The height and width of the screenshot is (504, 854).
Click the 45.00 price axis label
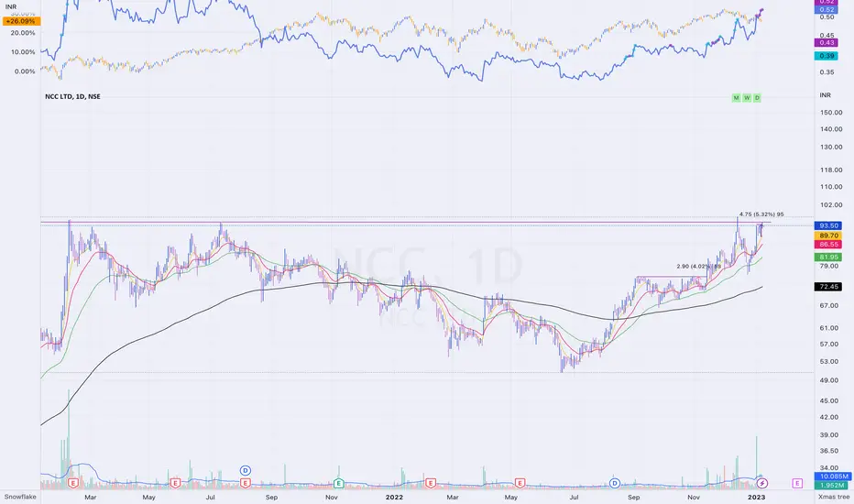[829, 400]
